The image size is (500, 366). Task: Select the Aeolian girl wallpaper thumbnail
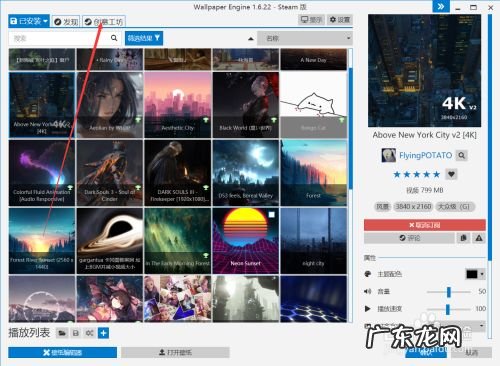pos(110,105)
